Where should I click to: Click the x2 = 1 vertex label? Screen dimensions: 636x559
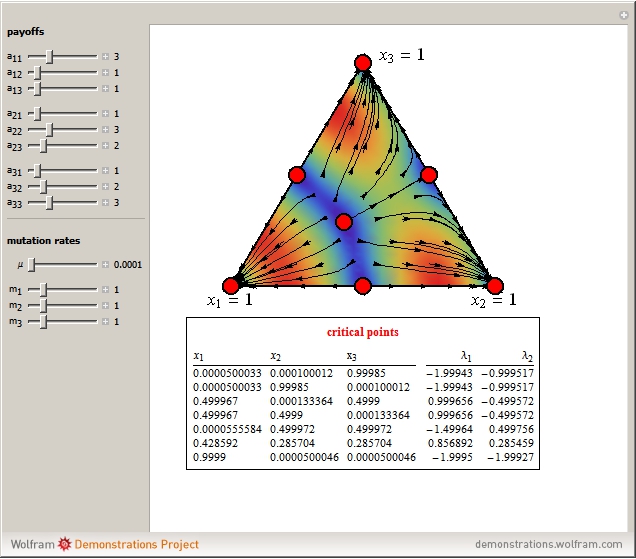(494, 301)
